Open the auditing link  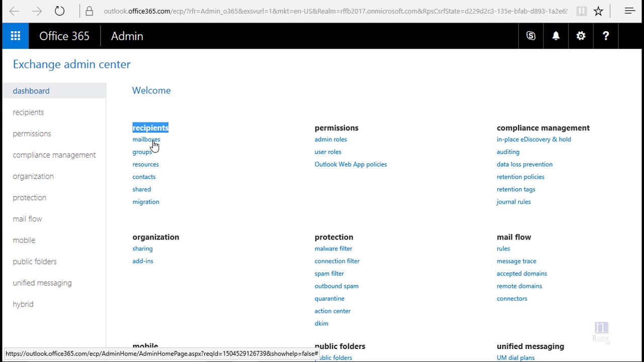pos(508,152)
